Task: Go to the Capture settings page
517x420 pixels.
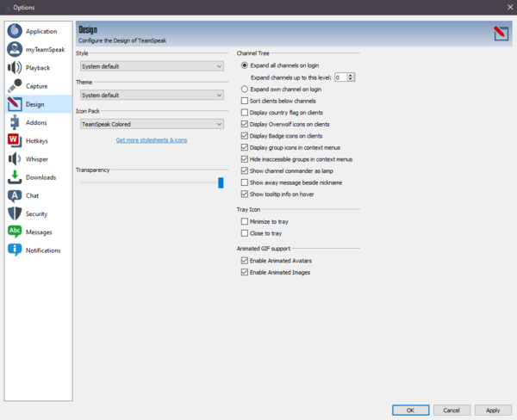Action: coord(36,86)
